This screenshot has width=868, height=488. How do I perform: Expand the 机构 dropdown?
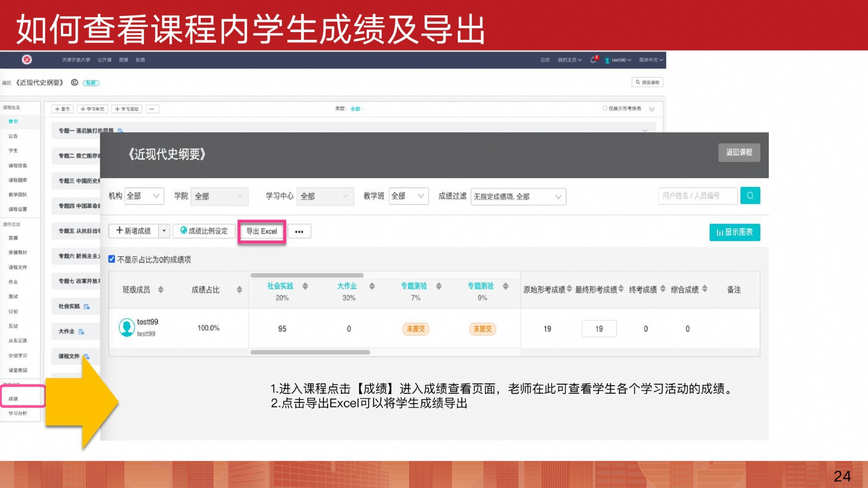144,196
